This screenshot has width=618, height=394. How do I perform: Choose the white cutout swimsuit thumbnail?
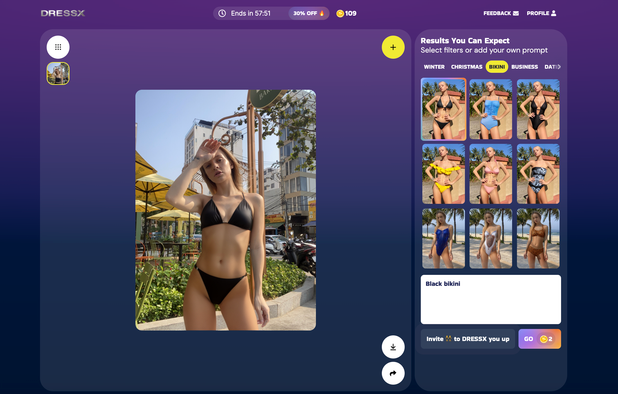tap(491, 238)
